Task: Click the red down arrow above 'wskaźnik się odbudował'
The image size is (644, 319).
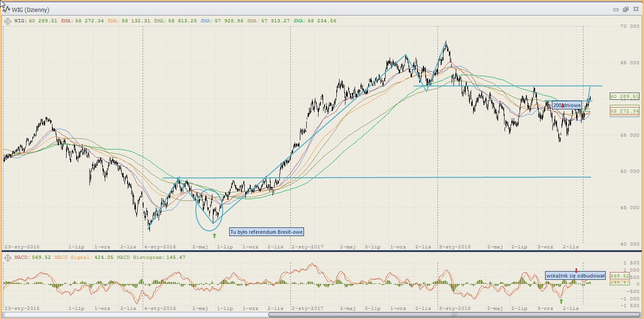Action: point(576,270)
